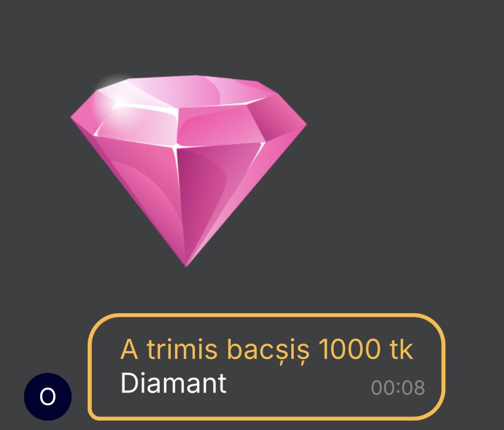The height and width of the screenshot is (430, 504).
Task: Open the user avatar labeled O
Action: pyautogui.click(x=48, y=396)
